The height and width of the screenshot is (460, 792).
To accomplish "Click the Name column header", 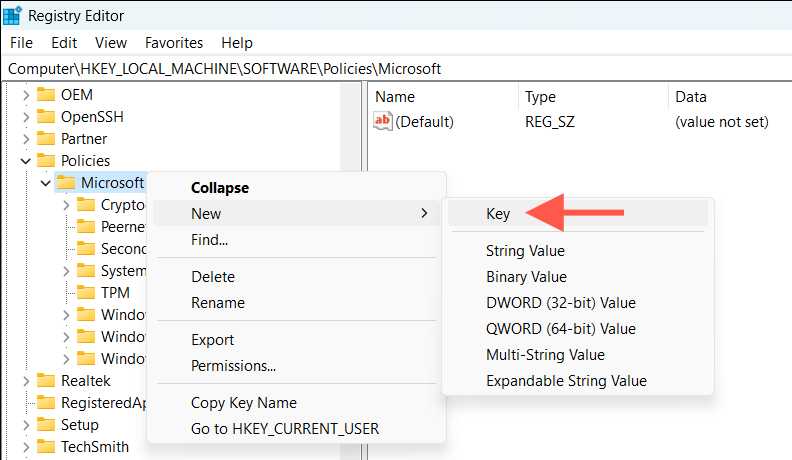I will 394,97.
